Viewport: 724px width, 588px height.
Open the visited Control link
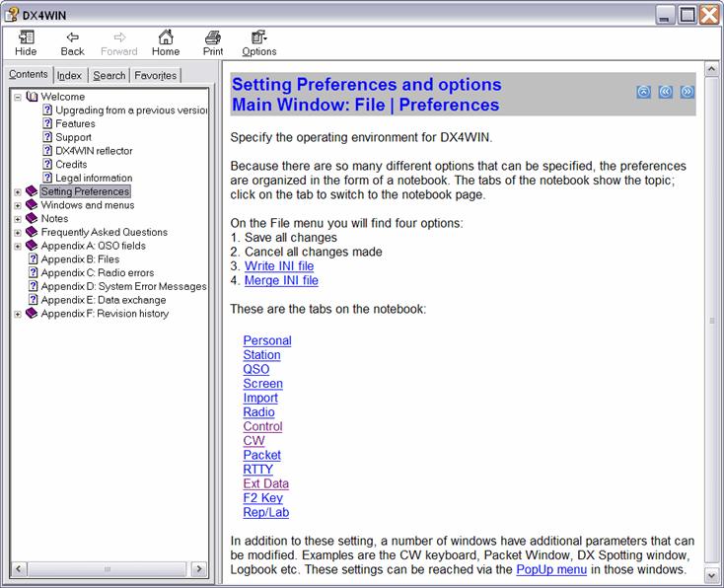pos(262,426)
